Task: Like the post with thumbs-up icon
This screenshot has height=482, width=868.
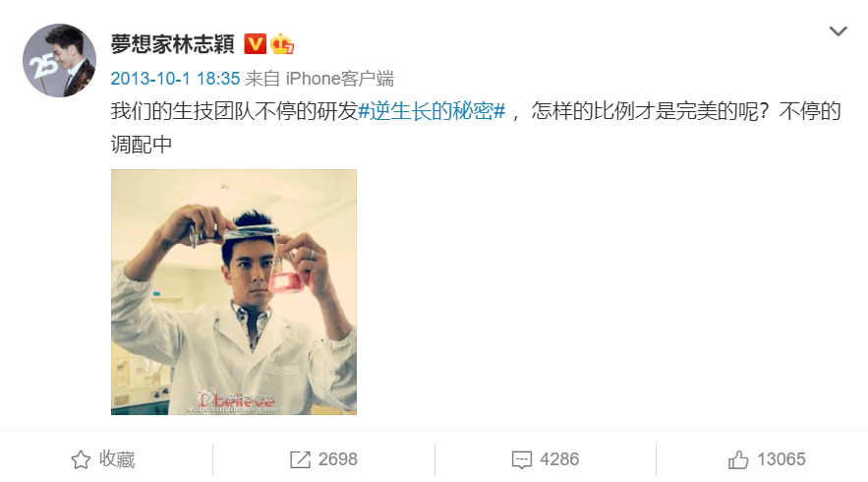Action: pos(738,459)
